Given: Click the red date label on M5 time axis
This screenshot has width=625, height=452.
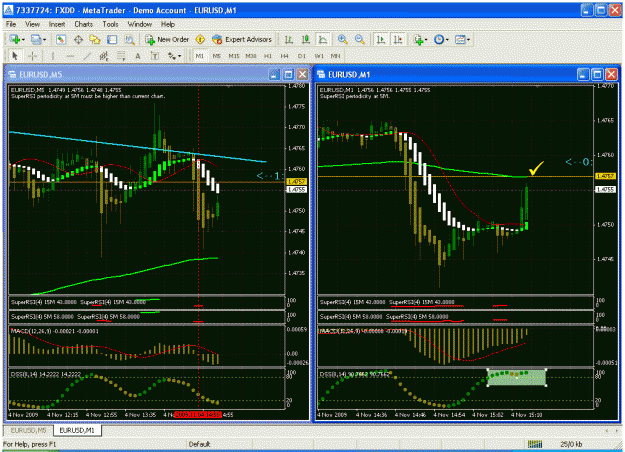Looking at the screenshot, I should click(x=198, y=415).
